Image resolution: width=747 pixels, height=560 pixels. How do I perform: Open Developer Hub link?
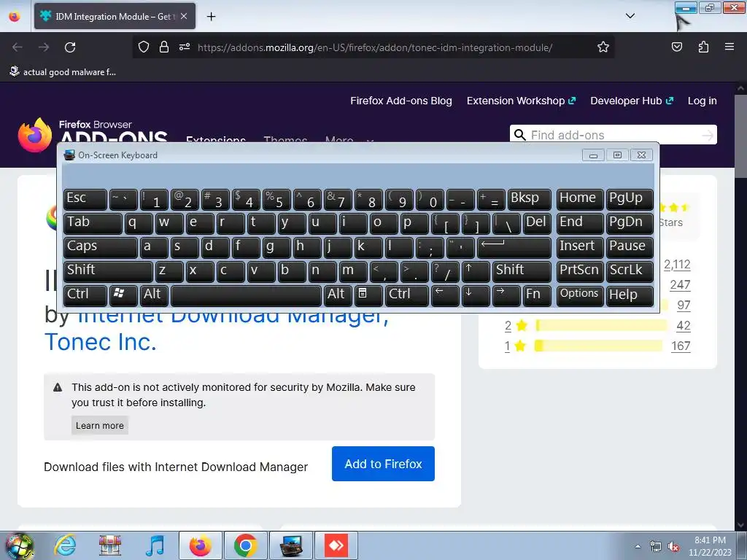pyautogui.click(x=632, y=101)
